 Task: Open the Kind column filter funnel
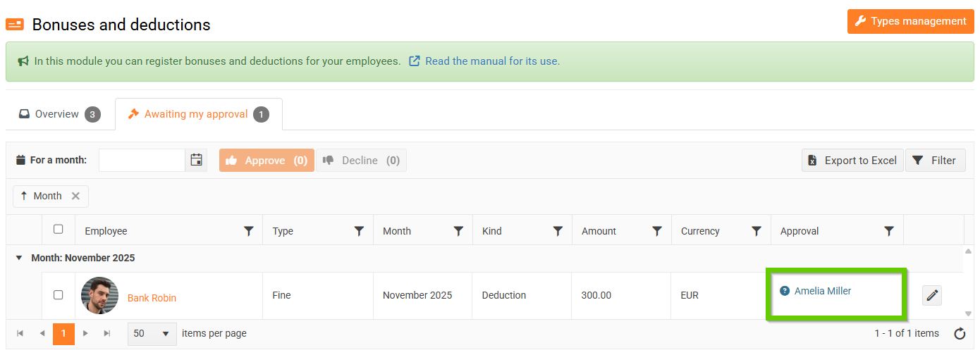558,231
